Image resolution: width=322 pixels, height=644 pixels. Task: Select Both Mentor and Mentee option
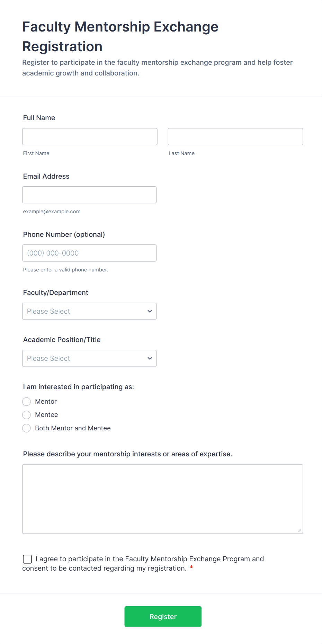click(27, 428)
